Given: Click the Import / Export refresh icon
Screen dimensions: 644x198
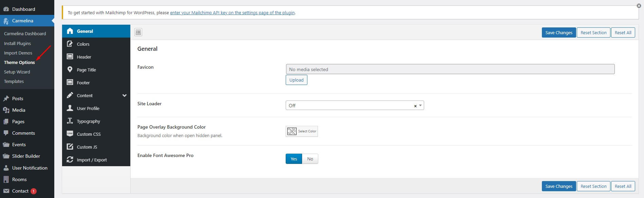Looking at the screenshot, I should (x=70, y=159).
